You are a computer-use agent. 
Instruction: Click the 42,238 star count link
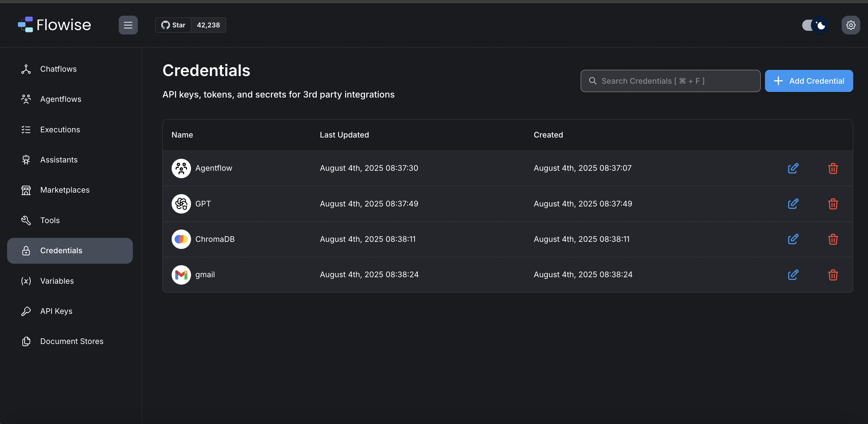tap(208, 25)
